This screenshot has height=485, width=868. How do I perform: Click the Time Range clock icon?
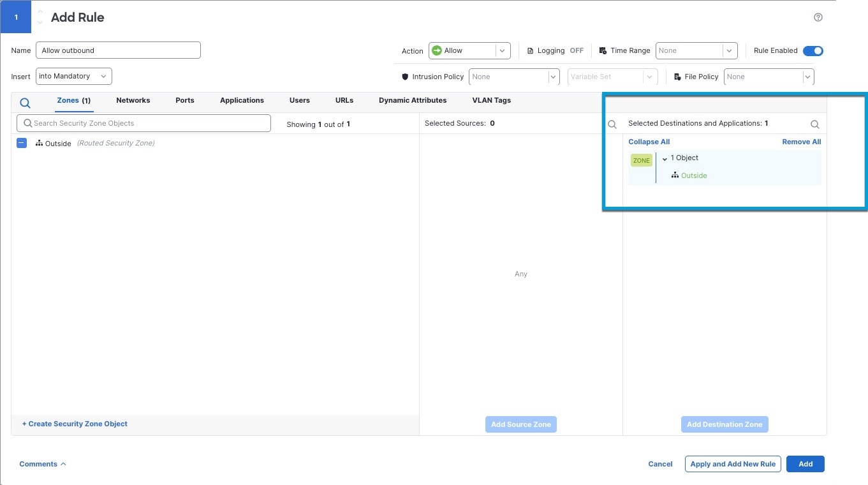[x=603, y=50]
